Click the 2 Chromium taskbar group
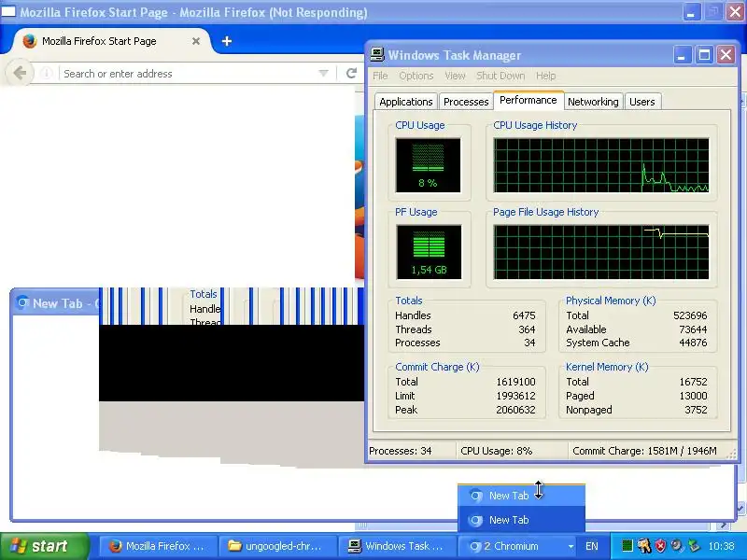 pyautogui.click(x=517, y=546)
